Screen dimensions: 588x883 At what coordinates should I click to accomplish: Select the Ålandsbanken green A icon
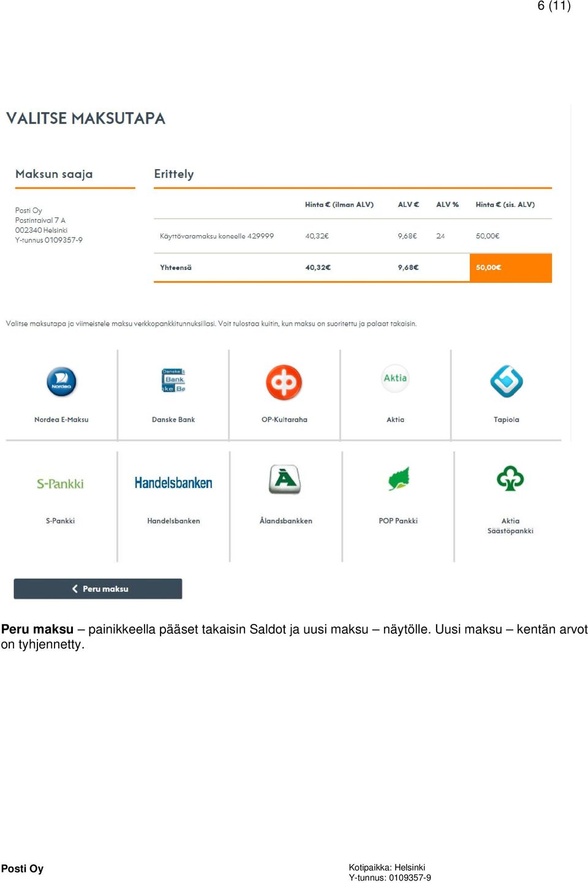(285, 479)
